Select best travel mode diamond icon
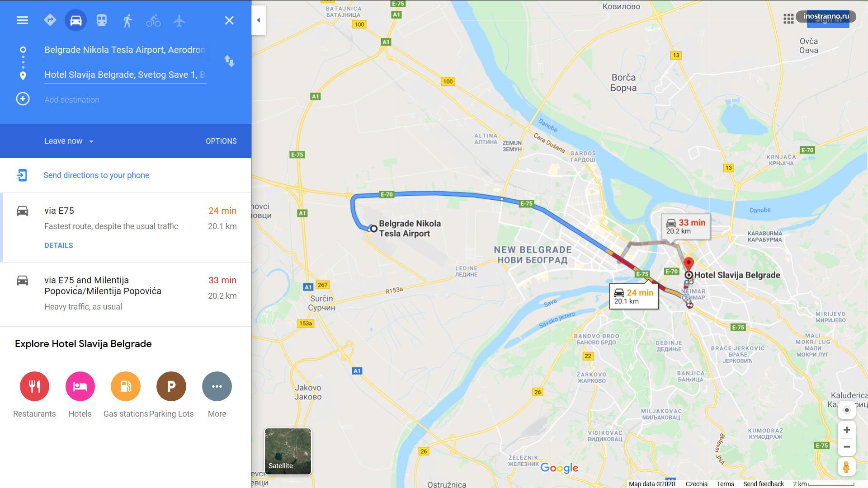 point(50,20)
